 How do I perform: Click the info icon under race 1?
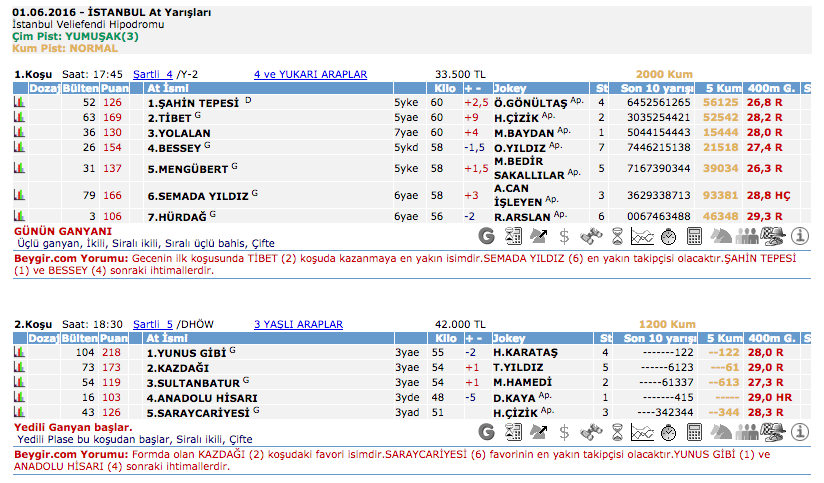click(x=799, y=236)
